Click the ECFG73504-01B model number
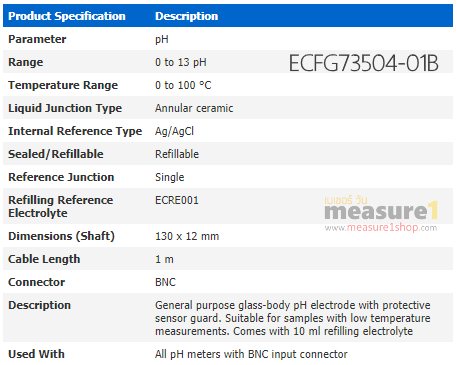 363,63
